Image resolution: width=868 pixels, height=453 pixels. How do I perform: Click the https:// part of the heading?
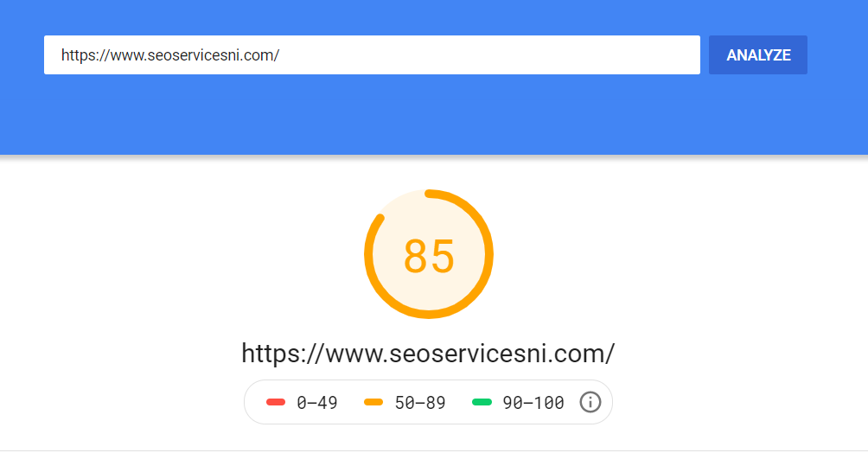point(283,354)
